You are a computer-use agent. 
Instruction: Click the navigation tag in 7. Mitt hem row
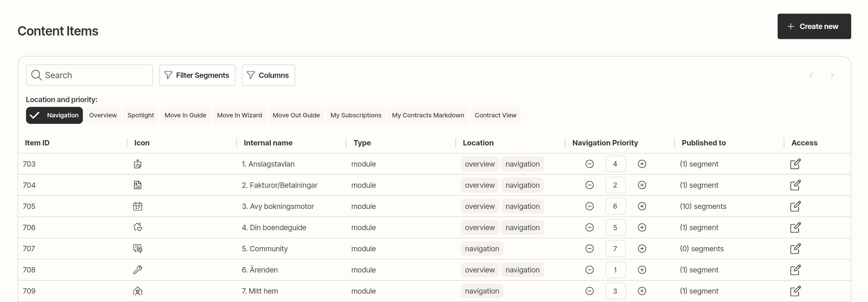(x=482, y=291)
